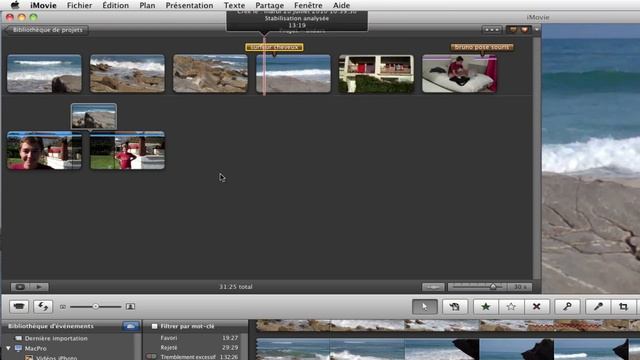Unmark selection using the hollow star
The height and width of the screenshot is (360, 640).
[x=511, y=307]
